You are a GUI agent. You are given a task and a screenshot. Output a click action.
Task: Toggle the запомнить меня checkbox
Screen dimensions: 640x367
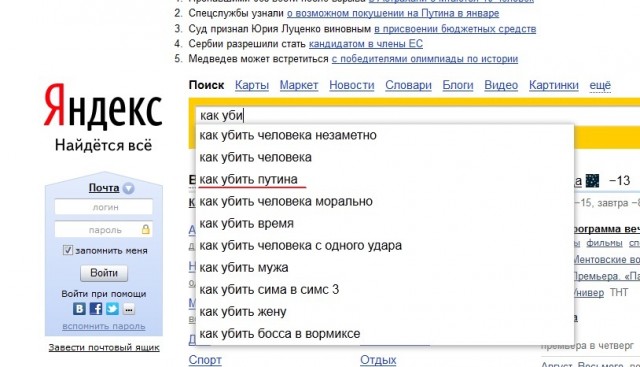click(68, 250)
